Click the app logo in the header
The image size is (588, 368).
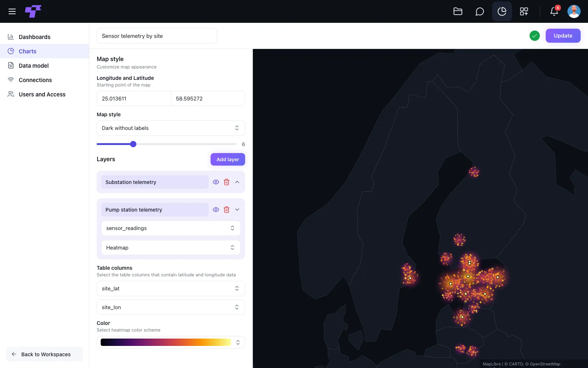coord(33,11)
